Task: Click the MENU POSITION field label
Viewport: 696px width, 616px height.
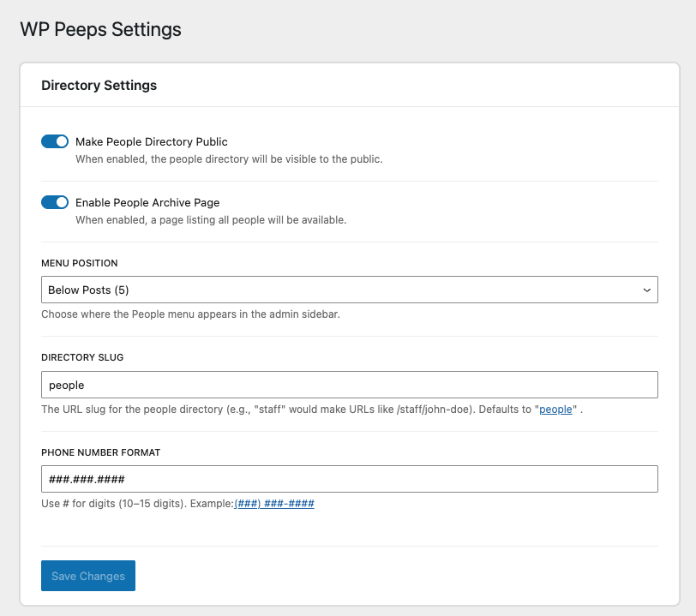Action: point(79,263)
